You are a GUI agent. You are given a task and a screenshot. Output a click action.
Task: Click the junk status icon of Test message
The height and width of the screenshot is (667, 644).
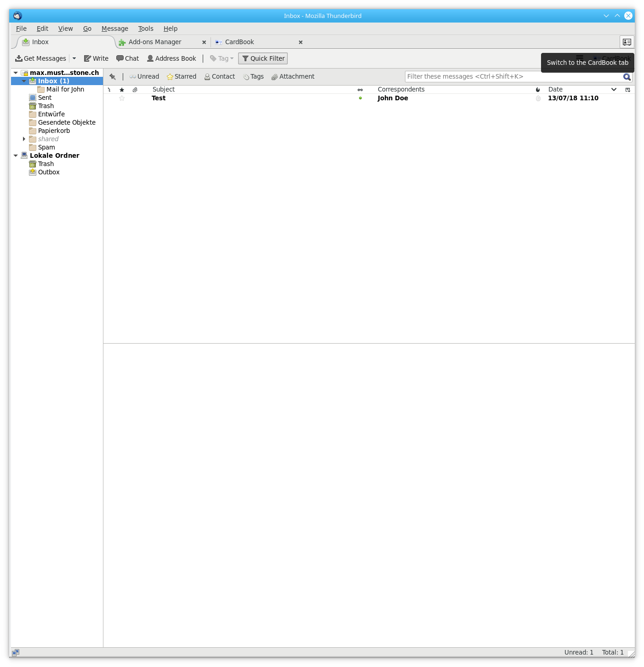tap(538, 98)
